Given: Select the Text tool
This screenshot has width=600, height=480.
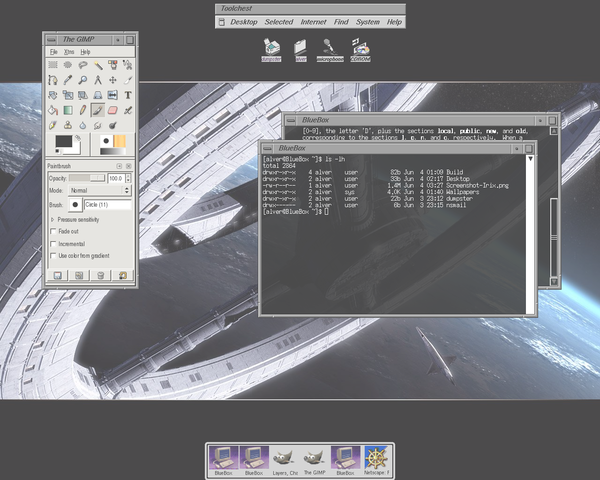Looking at the screenshot, I should tap(128, 95).
